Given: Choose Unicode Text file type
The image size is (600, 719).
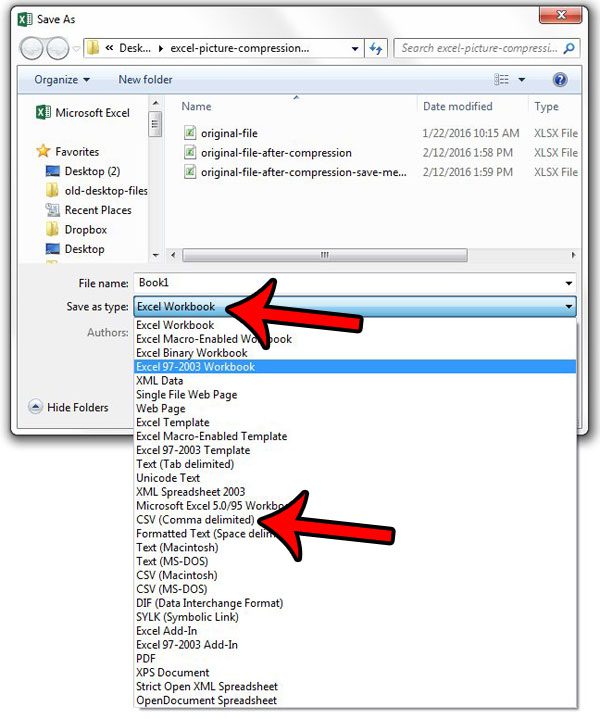Looking at the screenshot, I should click(x=356, y=478).
